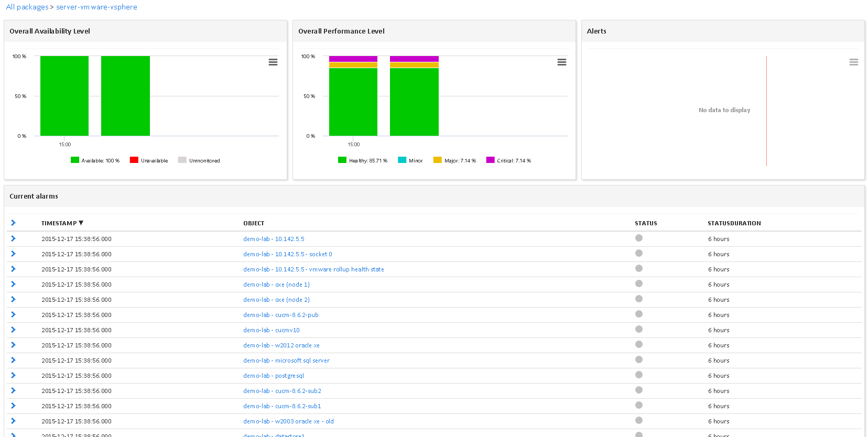Open vmware rollup health state link

313,269
